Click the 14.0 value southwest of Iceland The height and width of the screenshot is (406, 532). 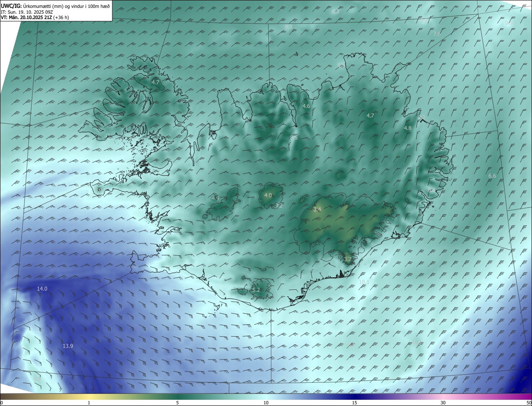coord(42,289)
